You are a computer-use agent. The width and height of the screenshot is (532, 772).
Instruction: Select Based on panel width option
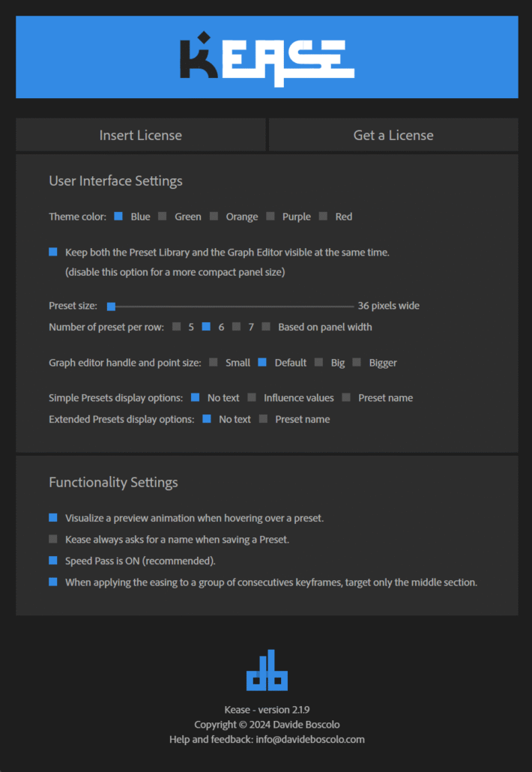pos(267,327)
